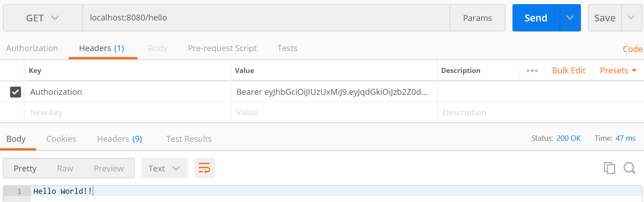Copy response body using the copy icon
Screen dimensions: 644x202
click(609, 168)
